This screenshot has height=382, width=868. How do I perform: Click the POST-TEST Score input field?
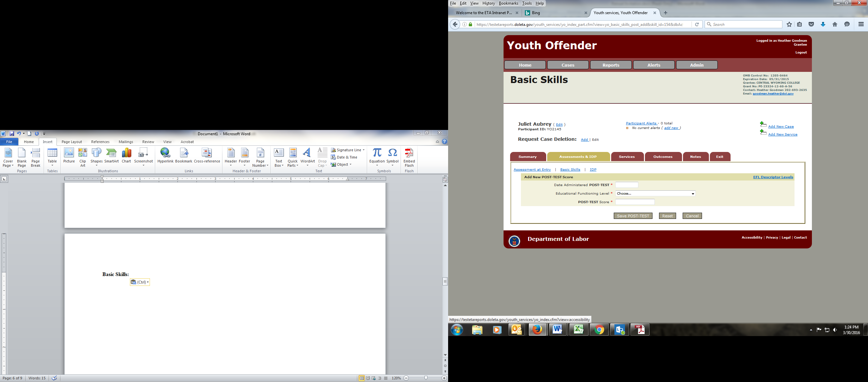pyautogui.click(x=635, y=202)
